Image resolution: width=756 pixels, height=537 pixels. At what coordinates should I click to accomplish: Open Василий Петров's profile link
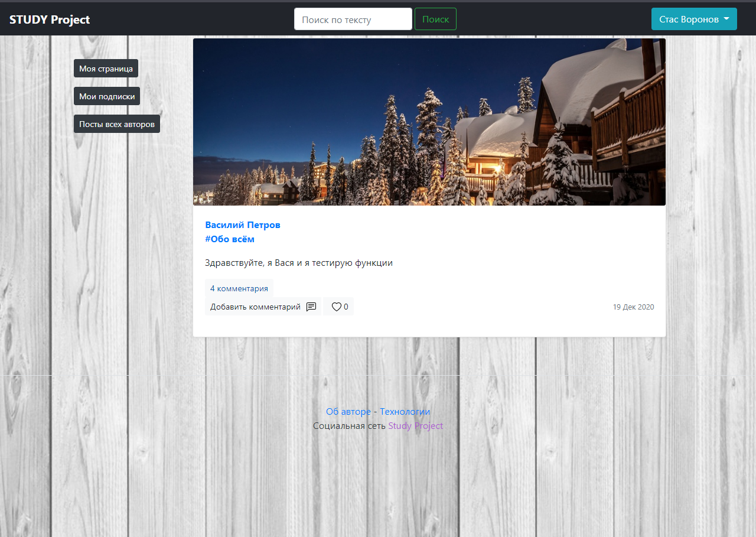click(x=242, y=225)
